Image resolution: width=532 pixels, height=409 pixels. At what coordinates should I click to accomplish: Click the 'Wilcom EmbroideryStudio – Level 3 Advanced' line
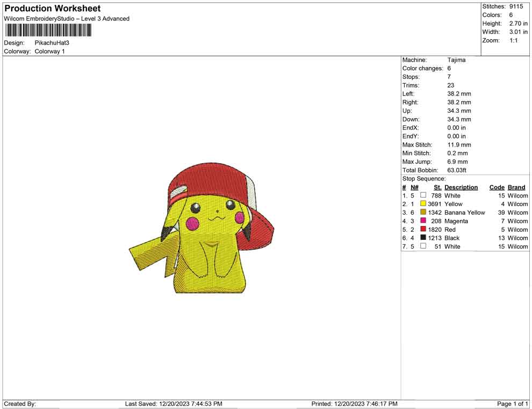[67, 19]
